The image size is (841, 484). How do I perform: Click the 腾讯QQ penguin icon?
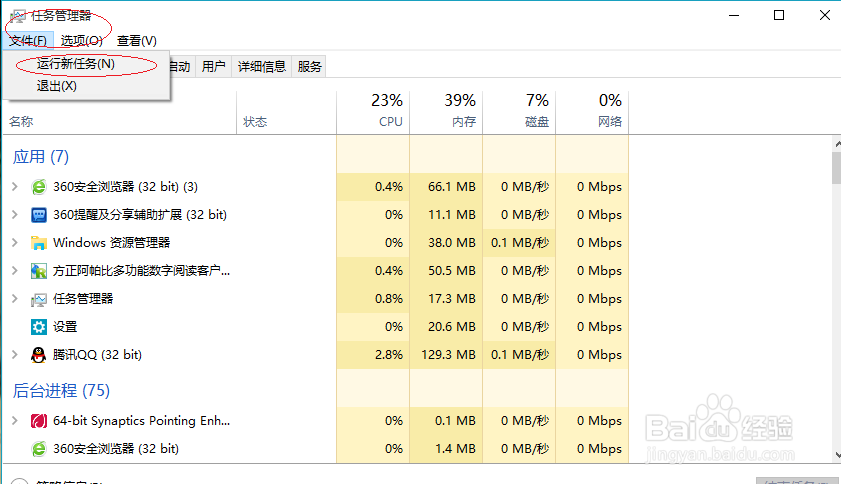(x=39, y=355)
